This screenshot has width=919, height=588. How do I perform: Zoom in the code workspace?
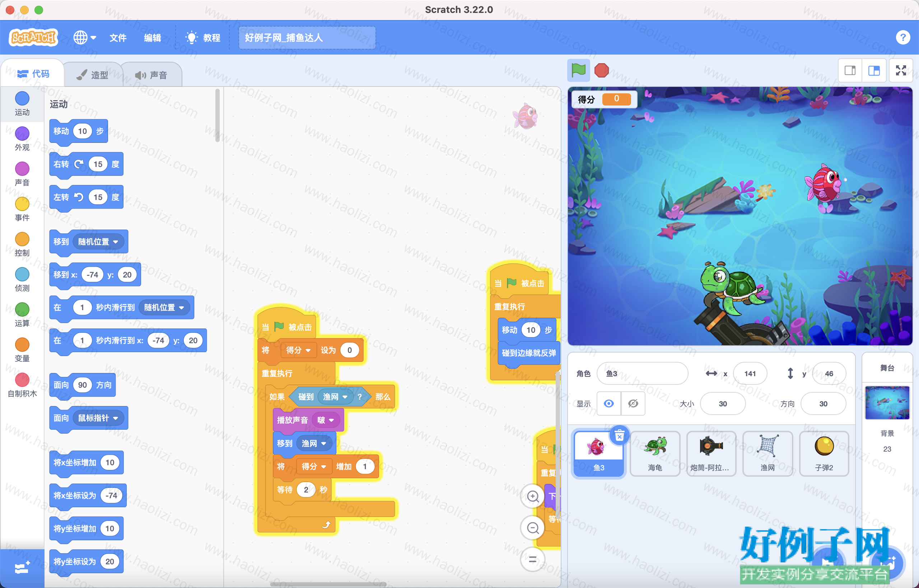click(533, 496)
